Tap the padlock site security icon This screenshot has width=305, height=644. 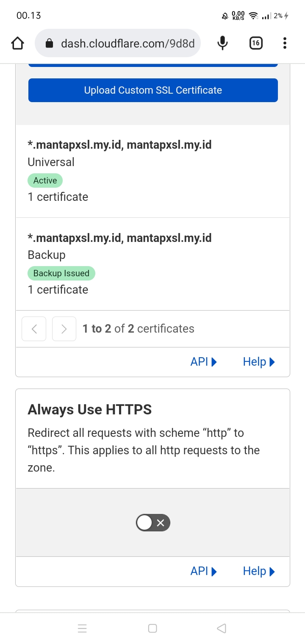pyautogui.click(x=49, y=43)
